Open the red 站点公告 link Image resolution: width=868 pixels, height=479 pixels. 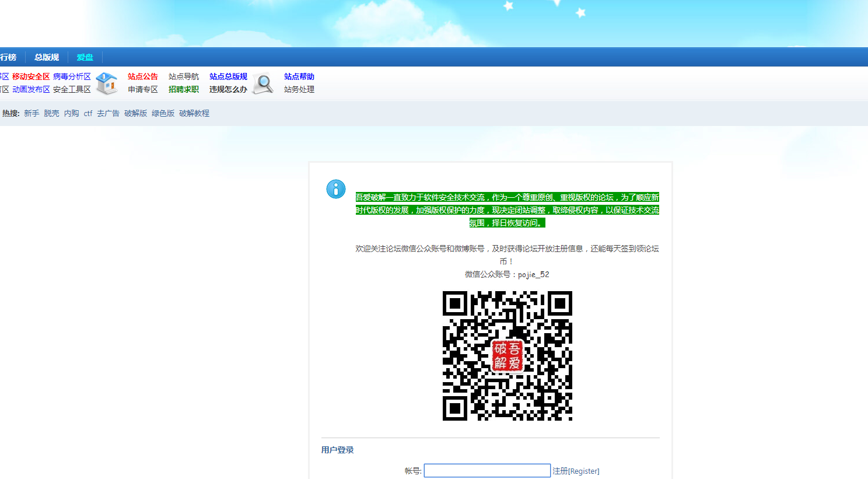coord(143,76)
